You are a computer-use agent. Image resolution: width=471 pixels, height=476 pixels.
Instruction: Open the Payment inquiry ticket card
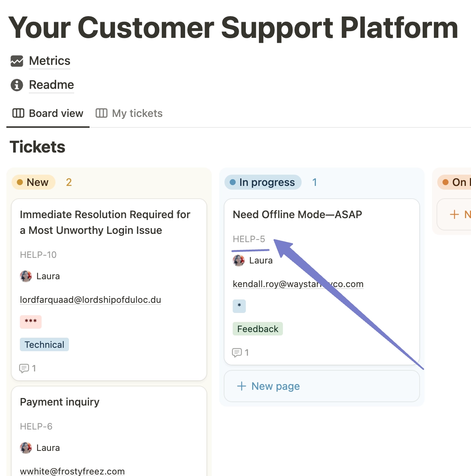[60, 402]
